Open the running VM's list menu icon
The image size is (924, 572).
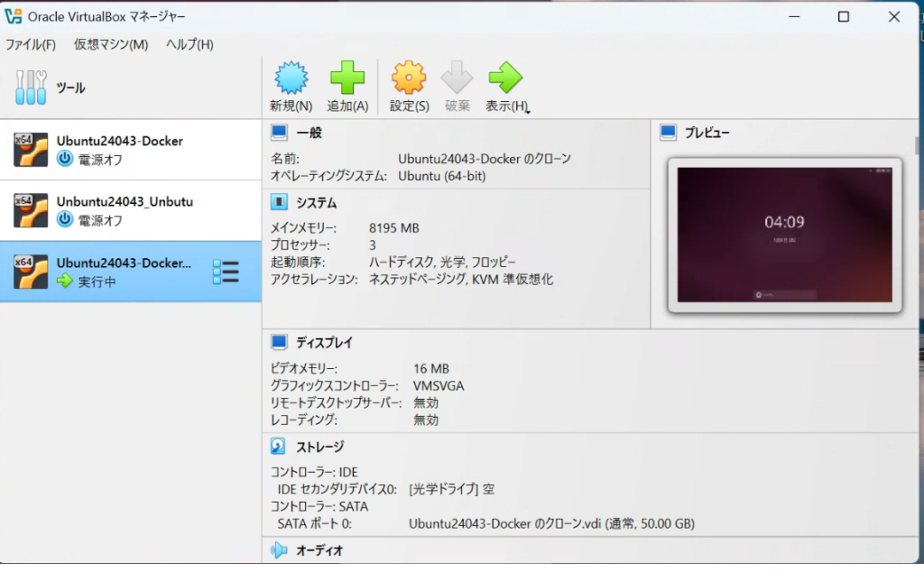coord(225,272)
